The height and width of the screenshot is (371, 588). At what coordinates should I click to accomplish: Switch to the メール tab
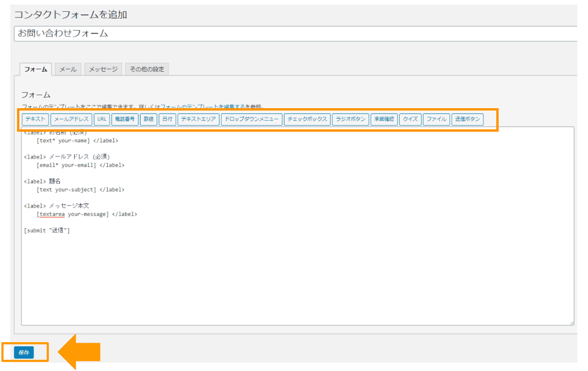68,69
